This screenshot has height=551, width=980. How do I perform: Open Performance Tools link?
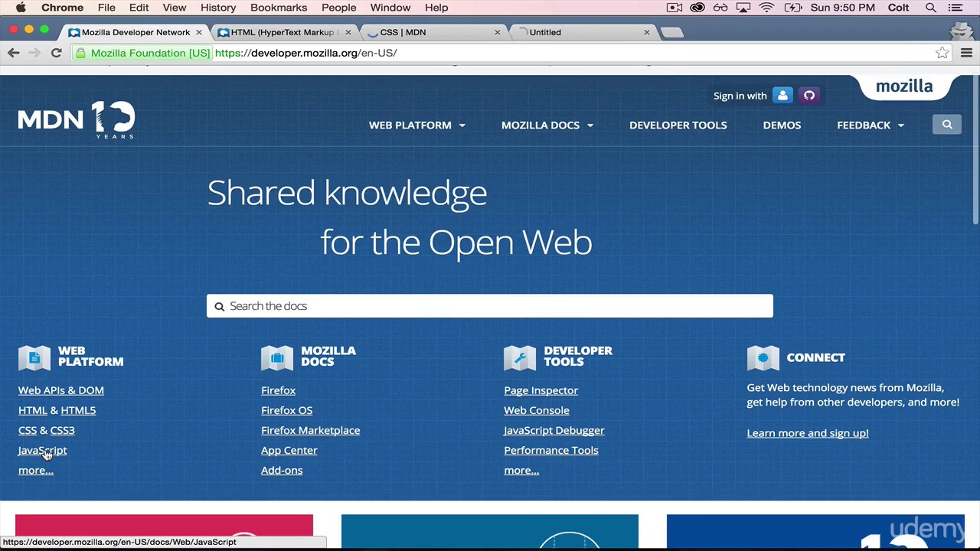pos(550,450)
